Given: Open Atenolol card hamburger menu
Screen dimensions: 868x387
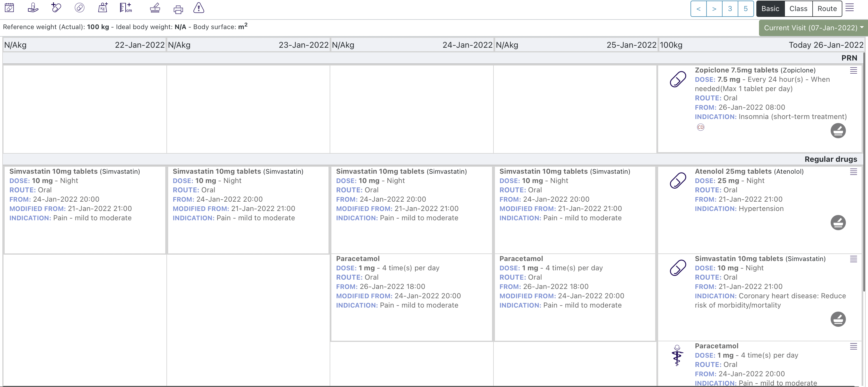Looking at the screenshot, I should click(853, 172).
